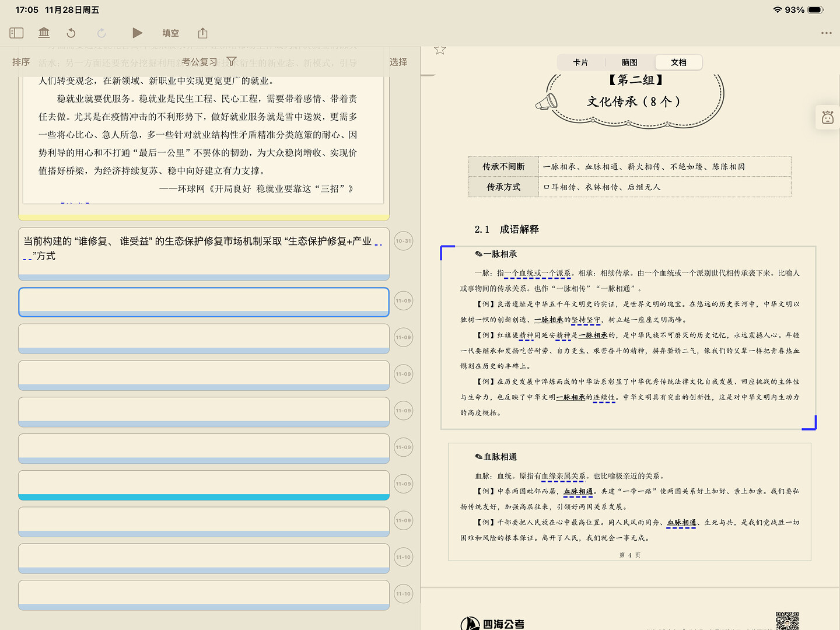Click the 选择 select button

click(398, 62)
